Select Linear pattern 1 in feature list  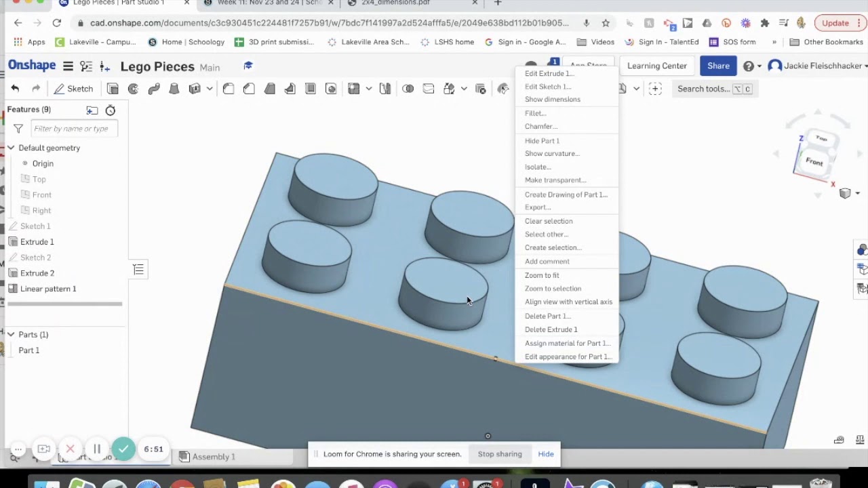[48, 289]
